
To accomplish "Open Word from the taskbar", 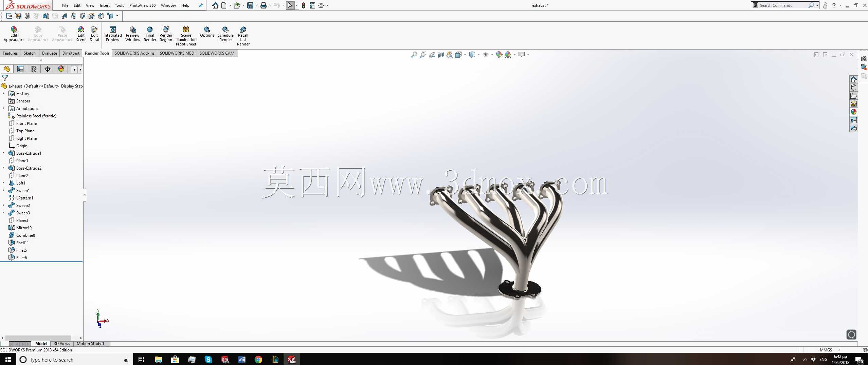I will pos(242,360).
